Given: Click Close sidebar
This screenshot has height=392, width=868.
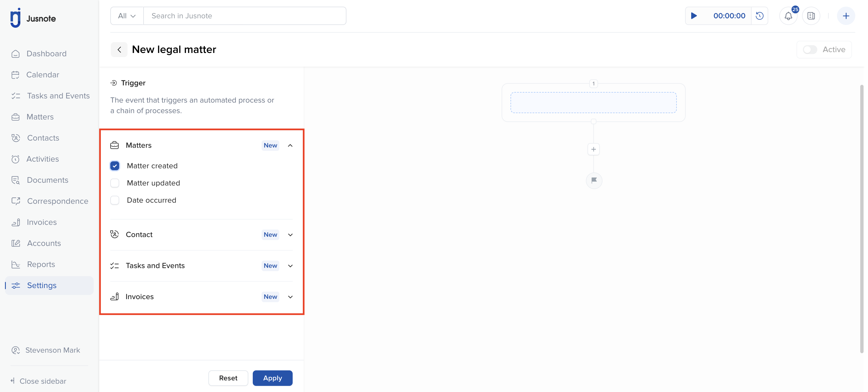Looking at the screenshot, I should tap(38, 381).
